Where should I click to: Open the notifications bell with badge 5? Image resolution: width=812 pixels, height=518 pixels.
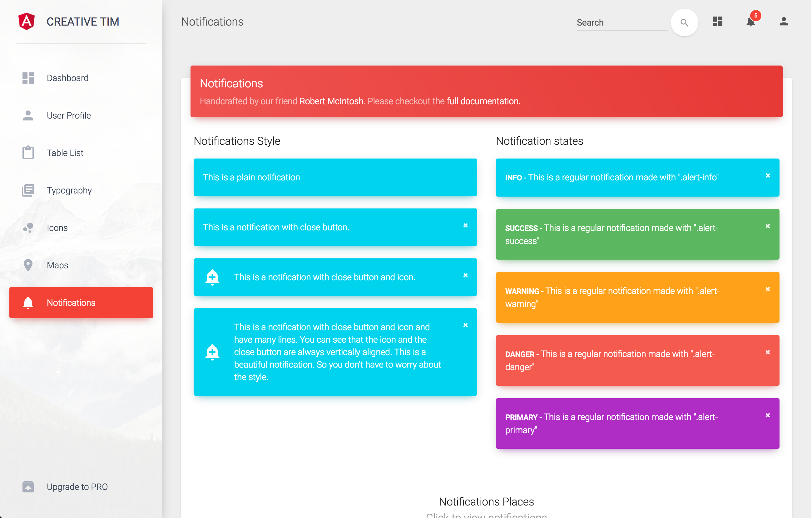pyautogui.click(x=750, y=22)
